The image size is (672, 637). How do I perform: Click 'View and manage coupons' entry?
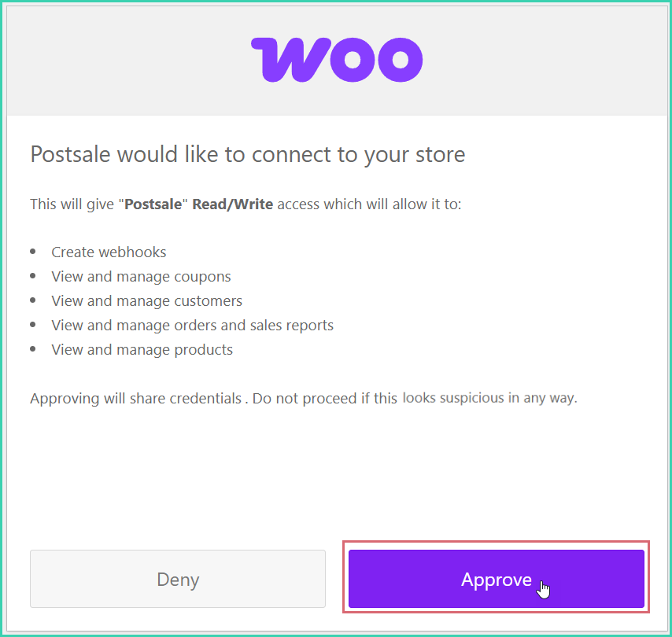141,276
